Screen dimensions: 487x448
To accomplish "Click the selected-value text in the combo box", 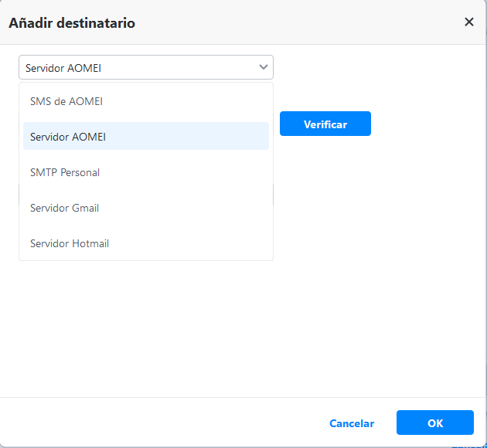I will coord(63,68).
